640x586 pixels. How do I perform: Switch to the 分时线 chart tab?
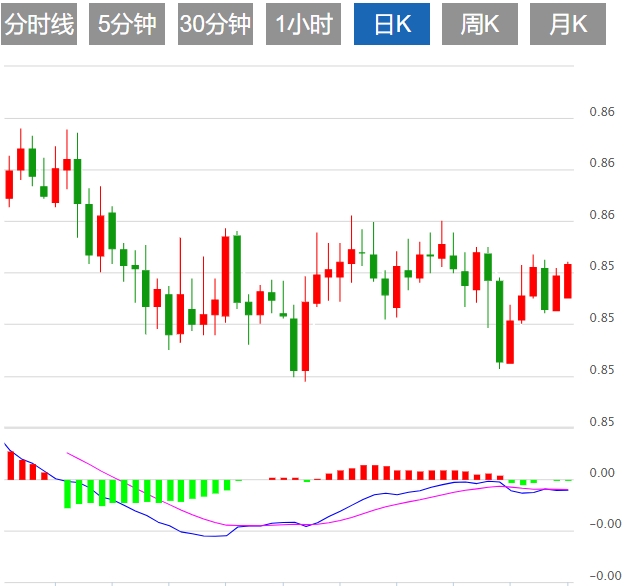[x=39, y=24]
